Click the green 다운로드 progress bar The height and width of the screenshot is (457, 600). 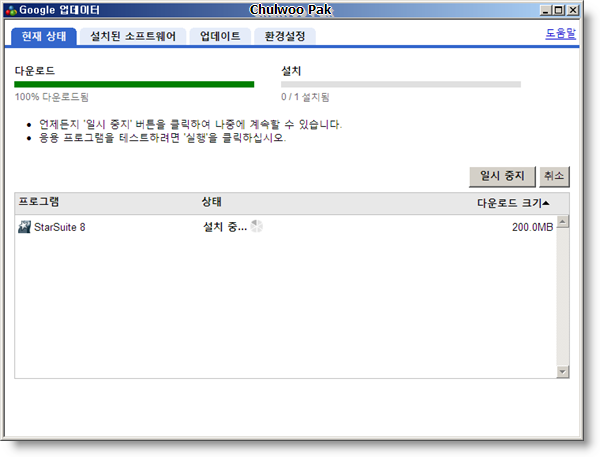[134, 84]
